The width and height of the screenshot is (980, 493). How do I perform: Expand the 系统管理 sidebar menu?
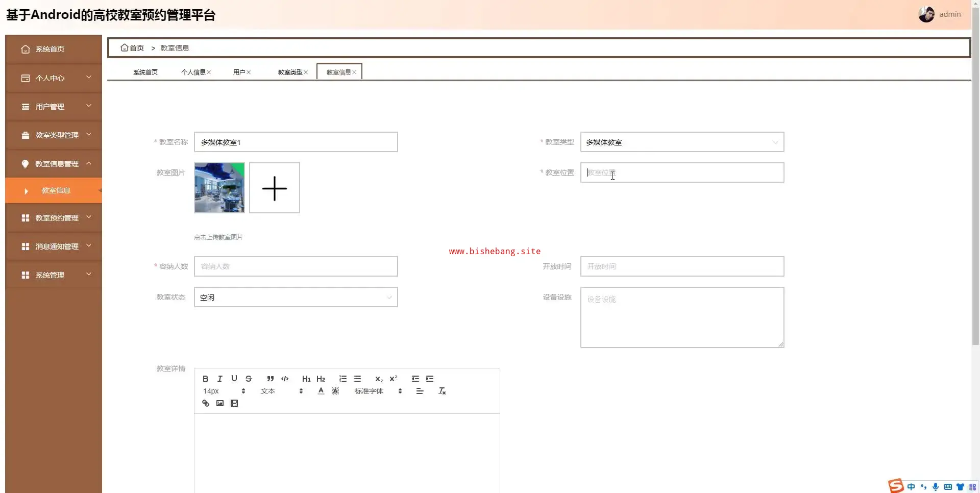[54, 275]
